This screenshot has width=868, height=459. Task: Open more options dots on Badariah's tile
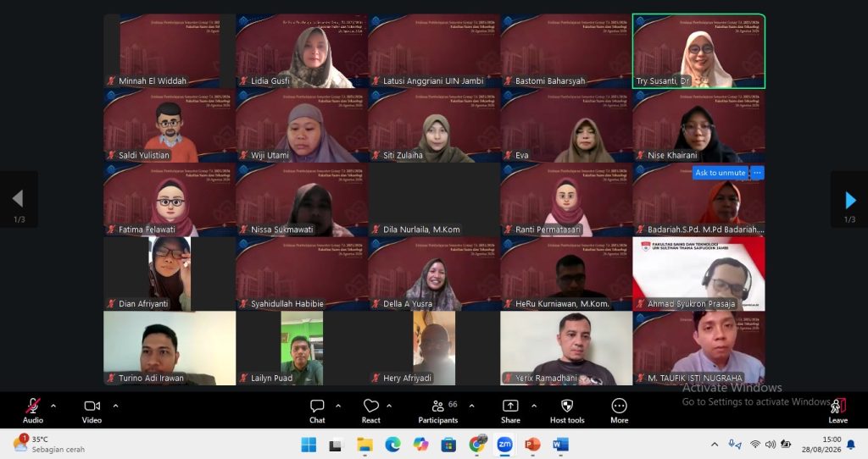pos(757,173)
